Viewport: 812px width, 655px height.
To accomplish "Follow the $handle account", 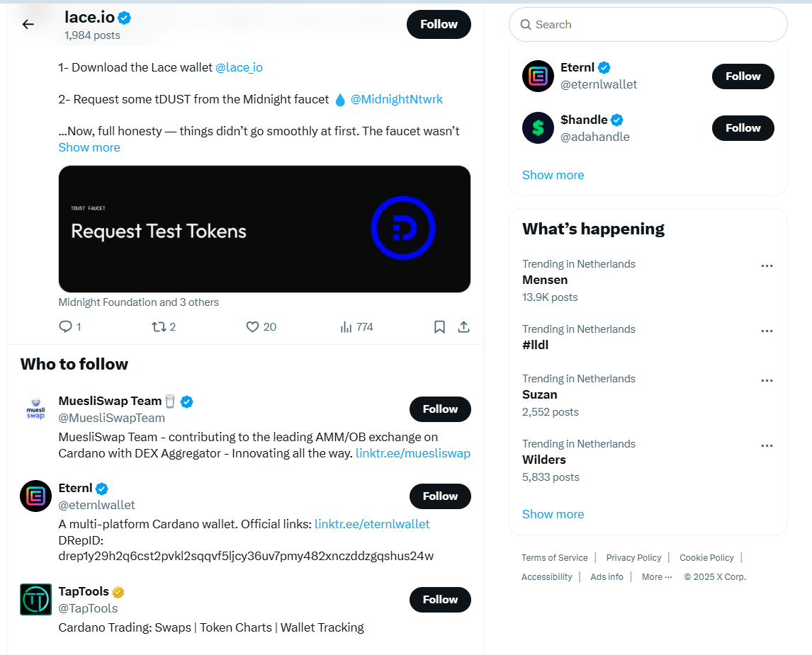I will [743, 128].
